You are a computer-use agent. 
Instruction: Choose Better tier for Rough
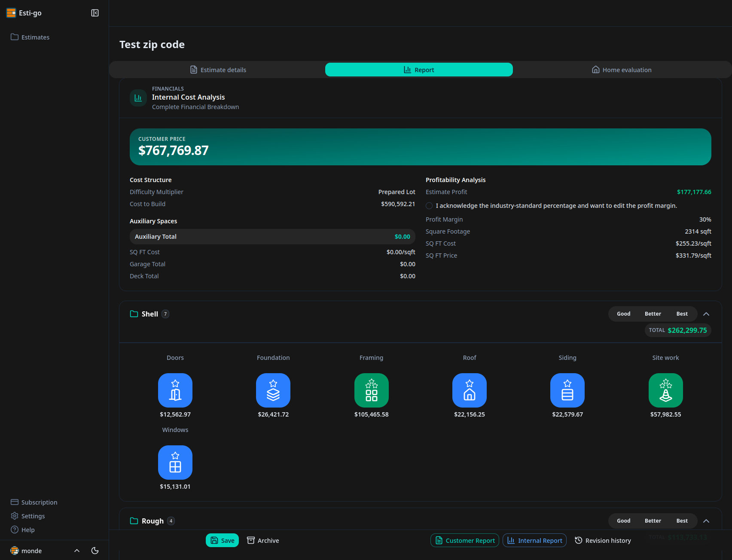point(653,521)
